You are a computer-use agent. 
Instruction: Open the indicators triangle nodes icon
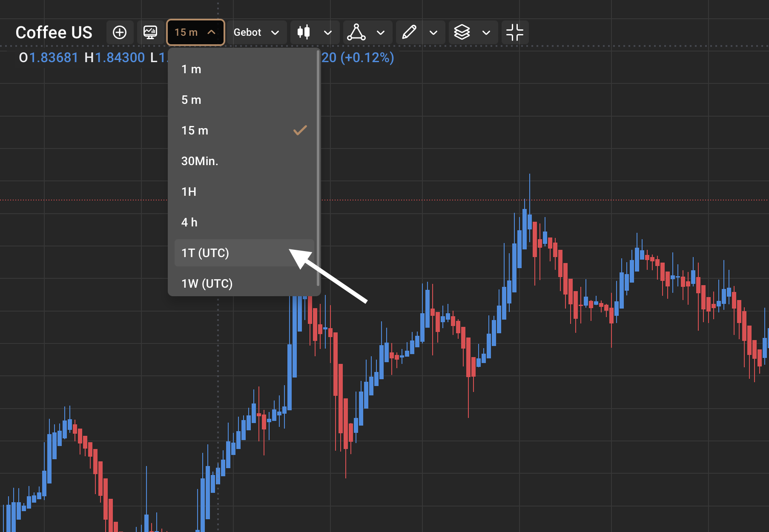[356, 32]
